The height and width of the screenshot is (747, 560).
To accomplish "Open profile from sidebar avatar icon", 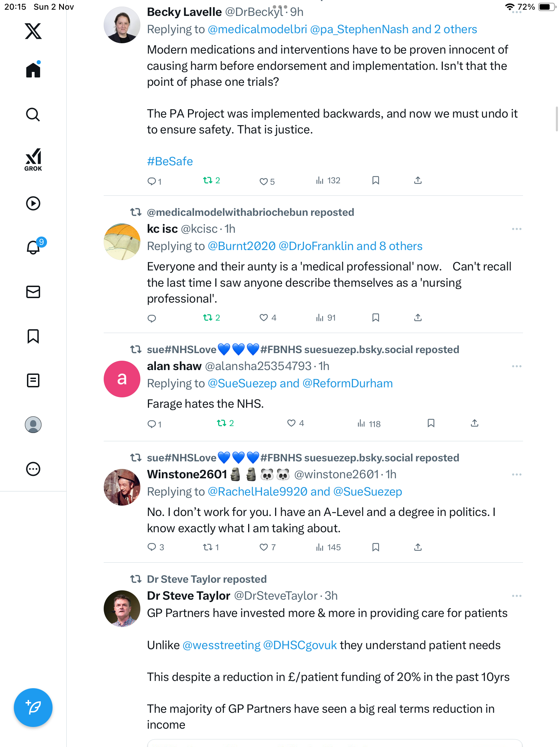I will coord(33,425).
